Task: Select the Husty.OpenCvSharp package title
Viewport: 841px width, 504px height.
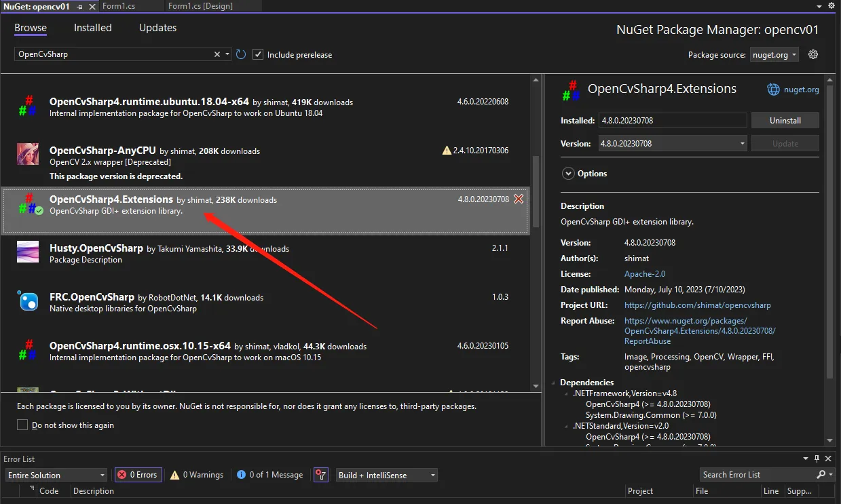Action: click(96, 248)
